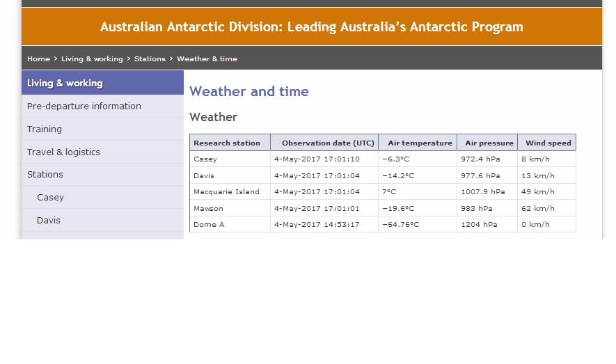
Task: Select the Wind speed column header
Action: 547,143
